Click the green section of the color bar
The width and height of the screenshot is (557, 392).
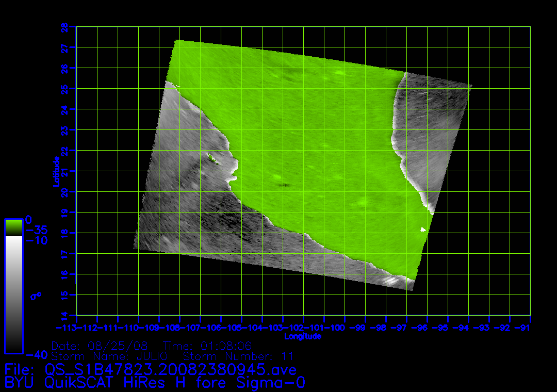(x=13, y=227)
